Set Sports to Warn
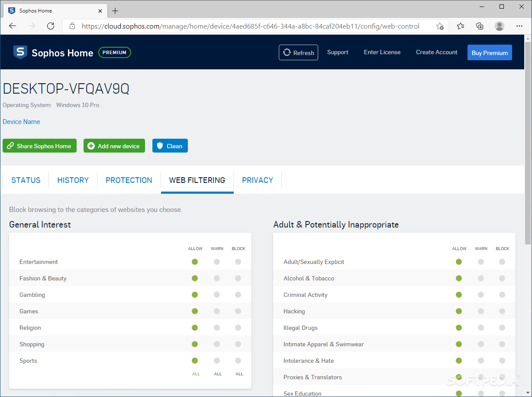This screenshot has width=532, height=397. (217, 361)
